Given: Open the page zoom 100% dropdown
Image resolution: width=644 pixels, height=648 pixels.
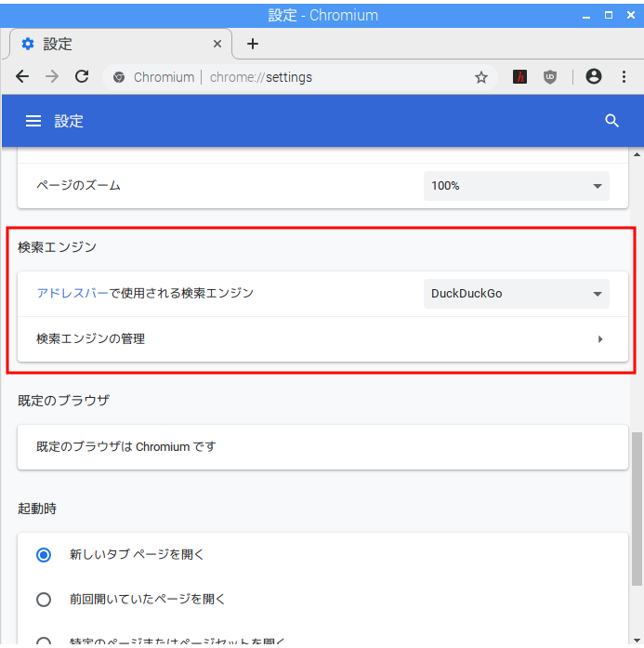Looking at the screenshot, I should click(517, 186).
